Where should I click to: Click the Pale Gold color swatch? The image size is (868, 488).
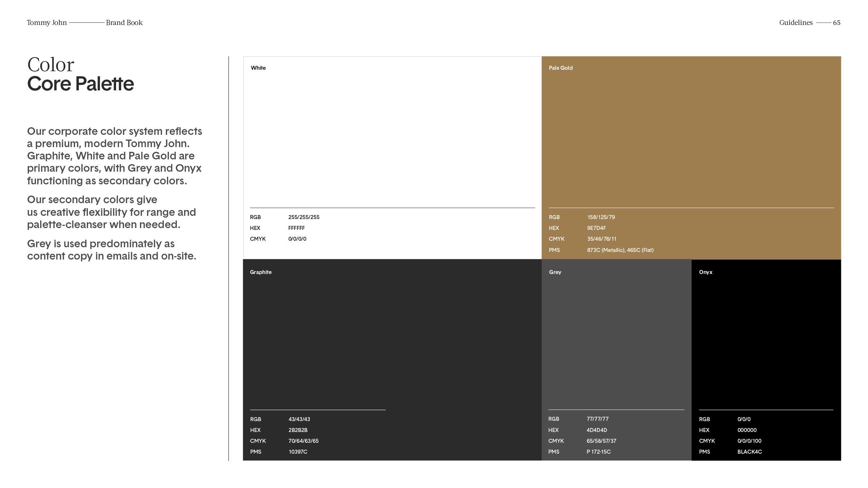[x=691, y=158]
